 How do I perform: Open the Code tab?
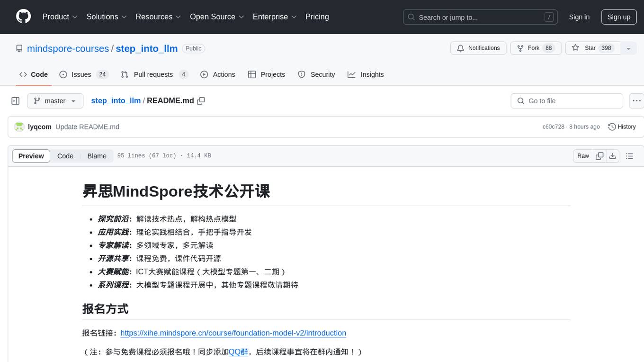coord(34,74)
